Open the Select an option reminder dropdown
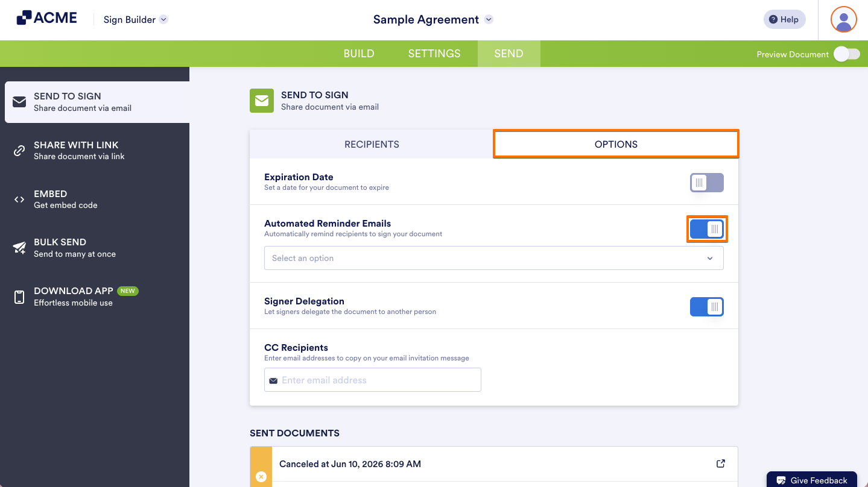The image size is (868, 487). coord(493,258)
